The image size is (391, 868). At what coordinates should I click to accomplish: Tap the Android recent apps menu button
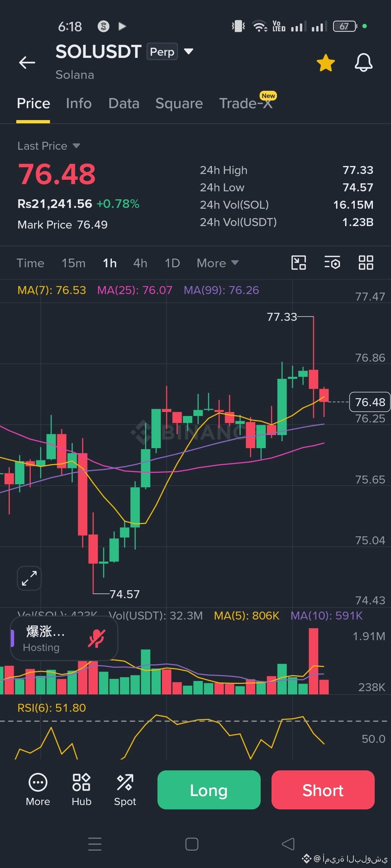tap(95, 844)
